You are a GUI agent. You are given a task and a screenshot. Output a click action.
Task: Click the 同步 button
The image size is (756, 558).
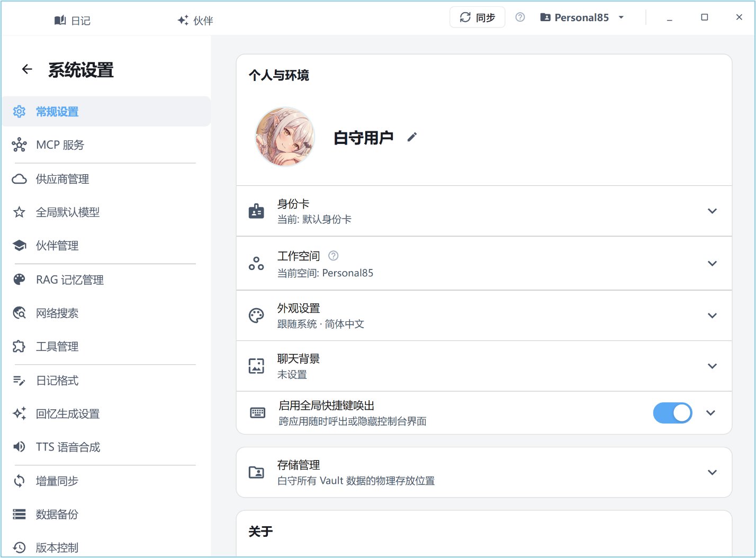[477, 17]
